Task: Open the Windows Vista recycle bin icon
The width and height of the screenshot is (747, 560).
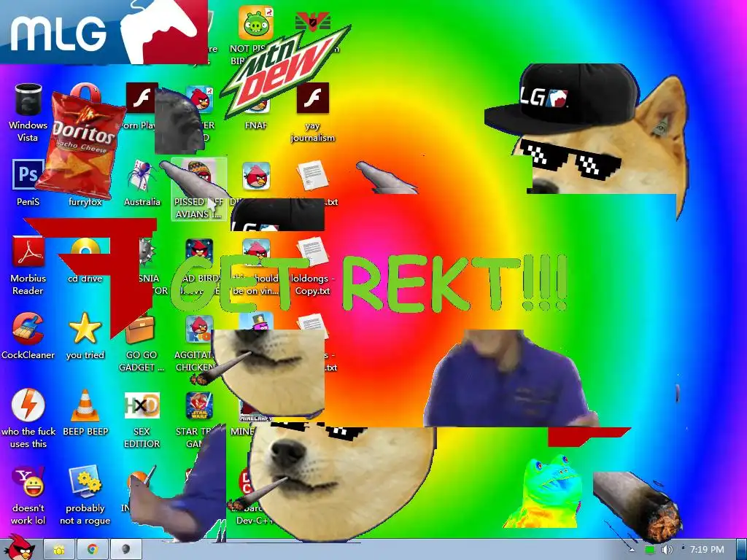Action: (x=28, y=99)
